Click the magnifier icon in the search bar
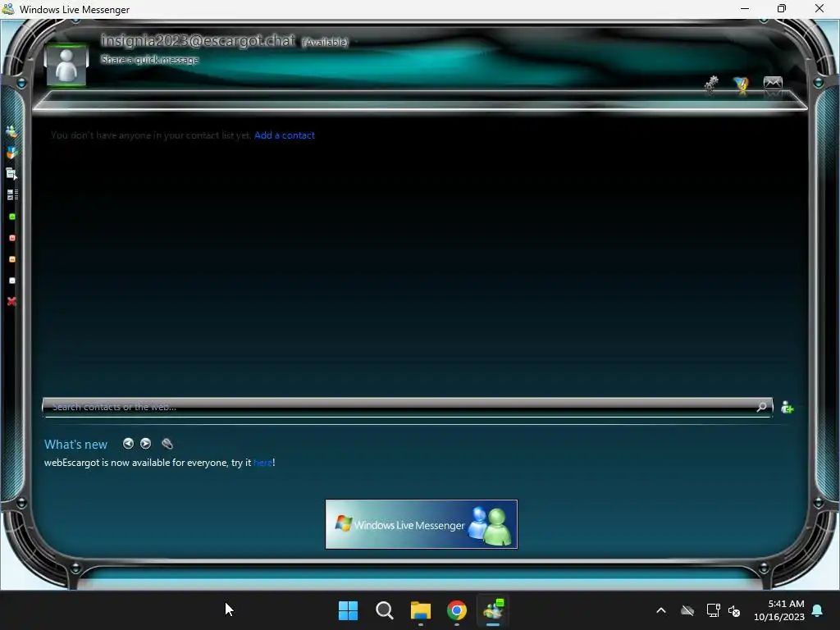 click(761, 407)
